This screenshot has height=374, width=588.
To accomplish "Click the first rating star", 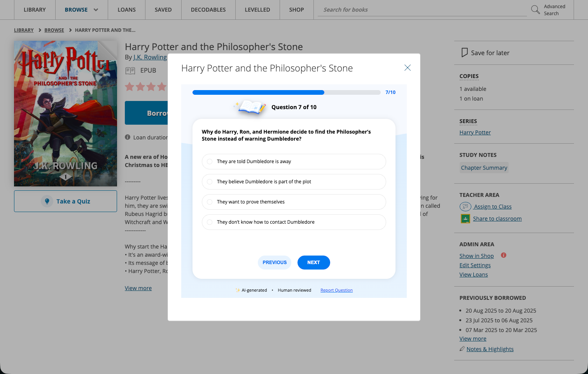I will tap(129, 87).
